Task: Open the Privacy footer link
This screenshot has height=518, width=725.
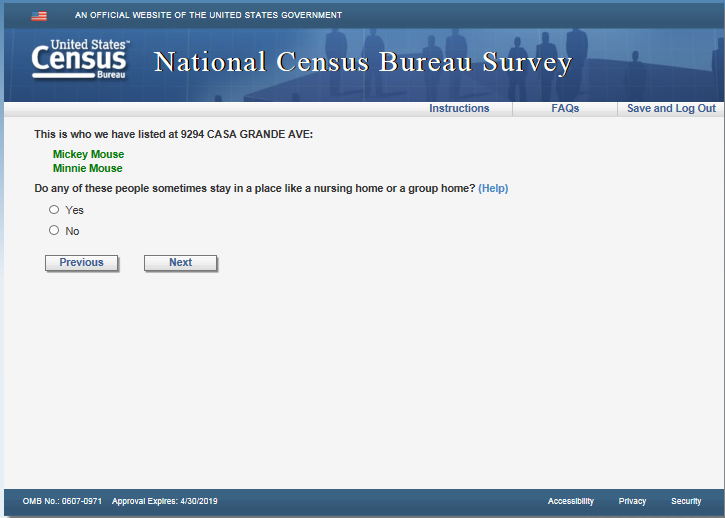Action: 632,501
